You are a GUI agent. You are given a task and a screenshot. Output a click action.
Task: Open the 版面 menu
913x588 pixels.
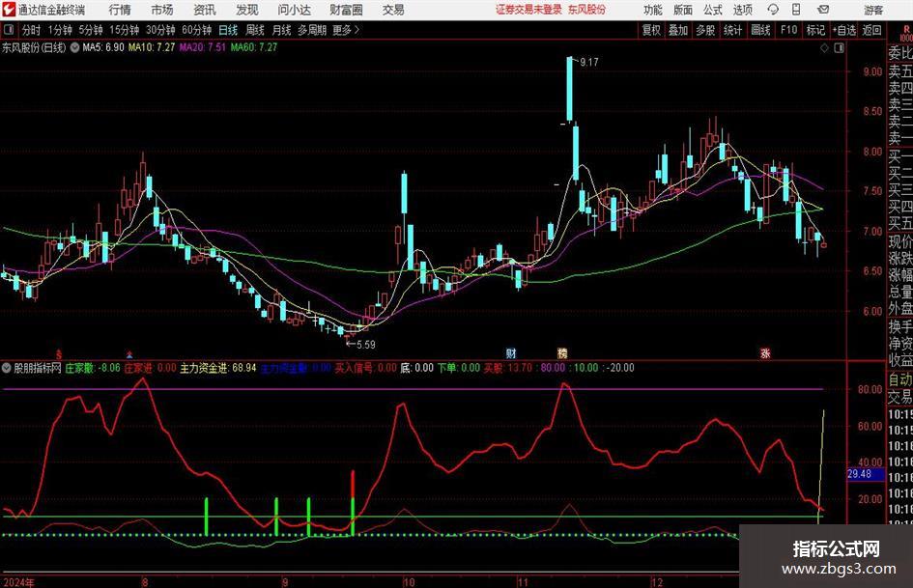[x=683, y=10]
